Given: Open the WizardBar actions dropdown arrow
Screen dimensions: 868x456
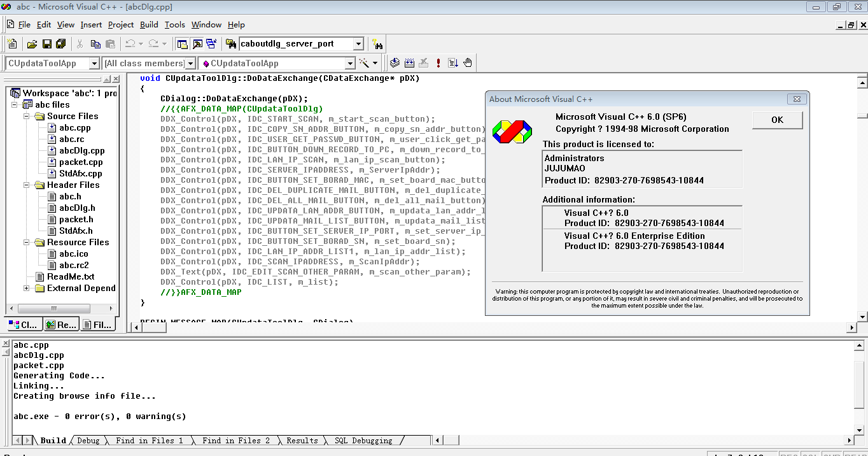Looking at the screenshot, I should coord(375,63).
